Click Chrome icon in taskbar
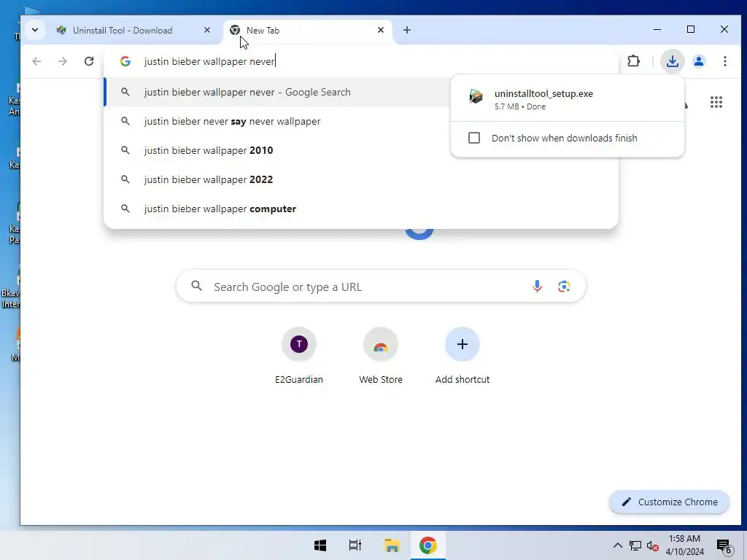Viewport: 747px width, 560px height. point(427,545)
